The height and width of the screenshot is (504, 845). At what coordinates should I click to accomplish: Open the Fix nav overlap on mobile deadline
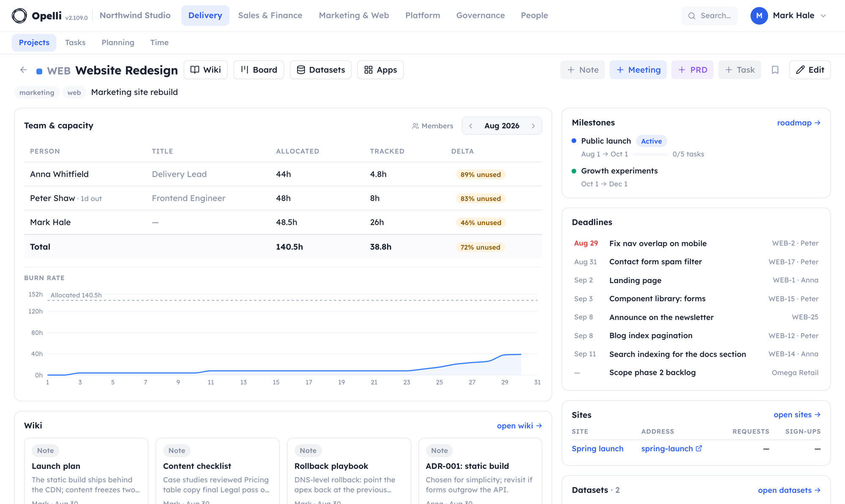click(x=696, y=243)
